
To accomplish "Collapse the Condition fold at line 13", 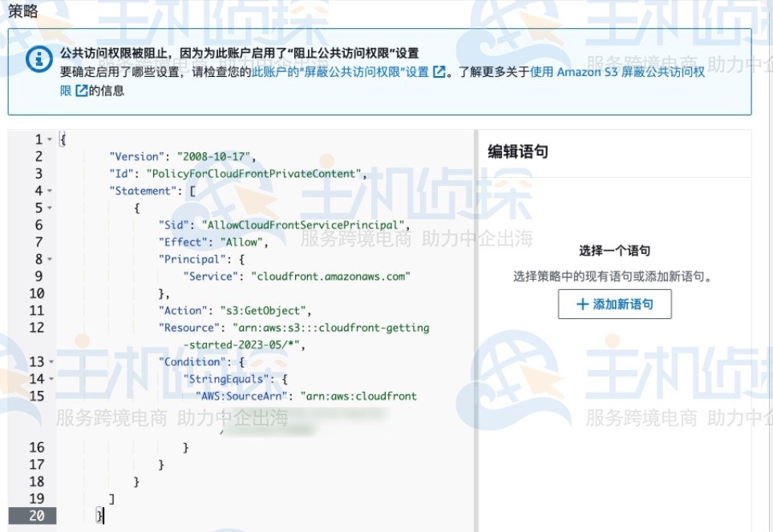I will pos(51,362).
